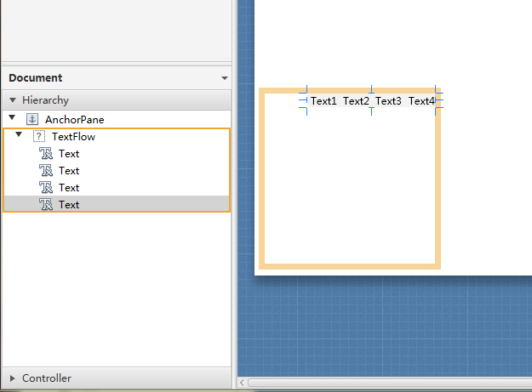This screenshot has width=532, height=392.
Task: Select the TextFlow label in Hierarchy
Action: pyautogui.click(x=74, y=137)
